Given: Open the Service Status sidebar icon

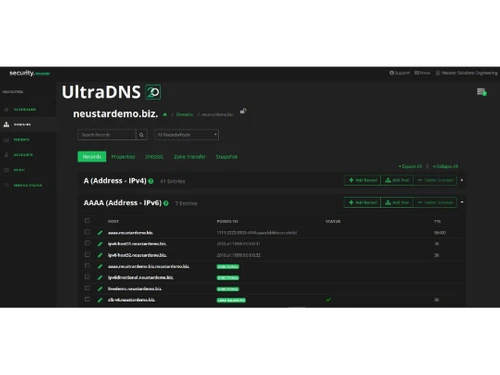Looking at the screenshot, I should (6, 185).
